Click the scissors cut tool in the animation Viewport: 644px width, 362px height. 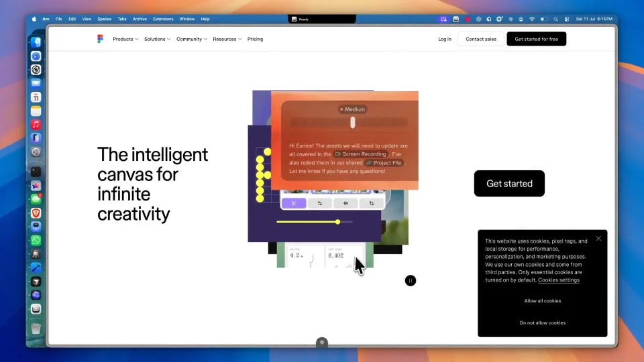pos(294,203)
